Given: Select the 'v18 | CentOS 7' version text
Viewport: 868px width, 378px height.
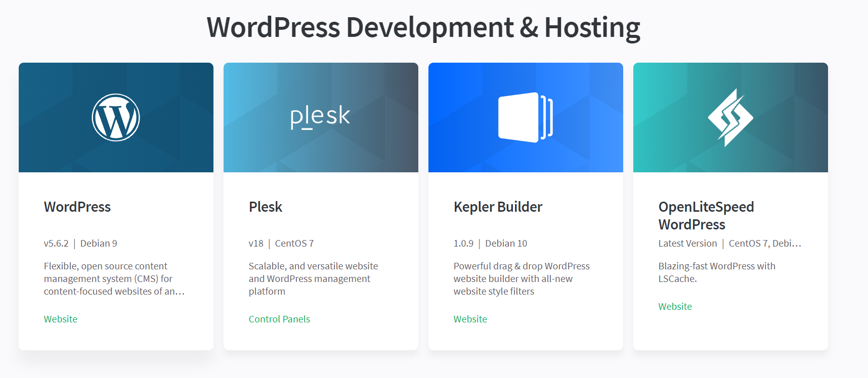Looking at the screenshot, I should [281, 243].
